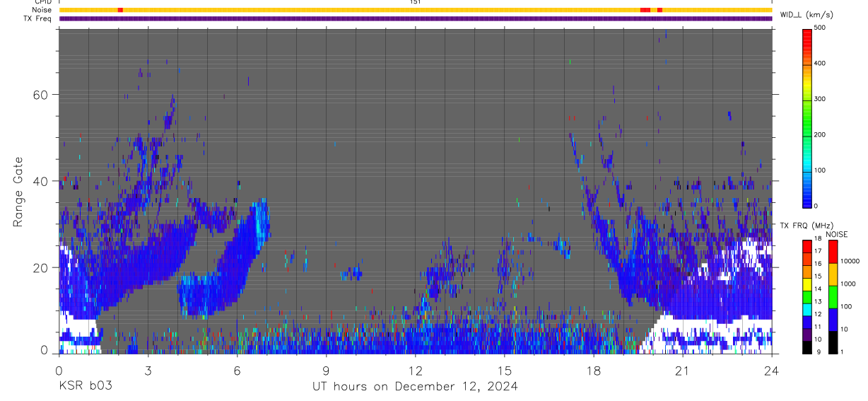Screen dimensions: 868x401
Task: Click the 18 MHz tick label
Action: coord(819,240)
